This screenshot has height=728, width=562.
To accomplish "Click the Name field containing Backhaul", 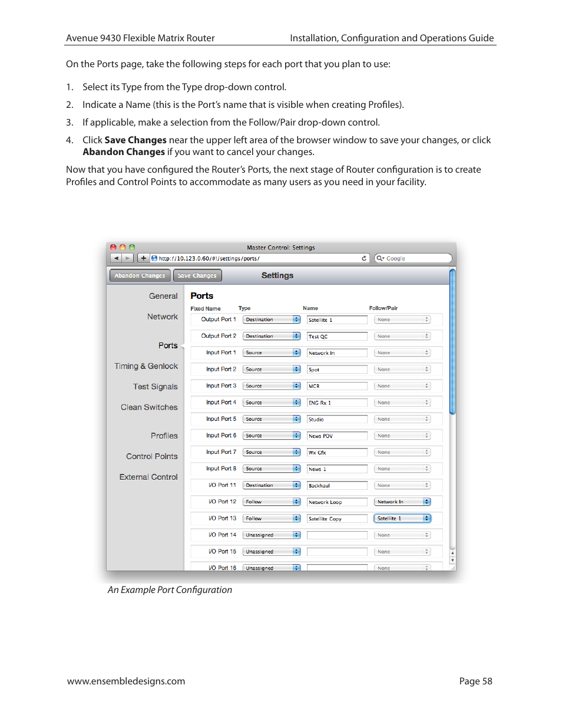I will (x=337, y=486).
